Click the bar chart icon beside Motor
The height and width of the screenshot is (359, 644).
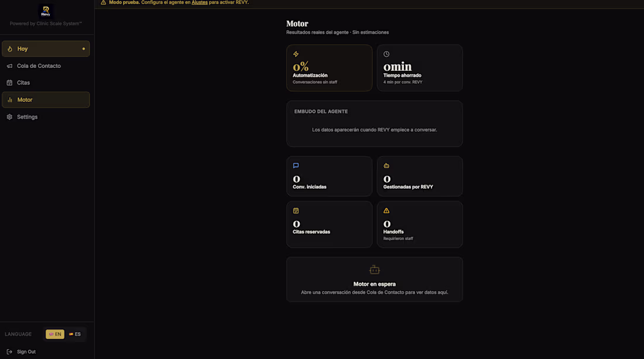[x=10, y=100]
